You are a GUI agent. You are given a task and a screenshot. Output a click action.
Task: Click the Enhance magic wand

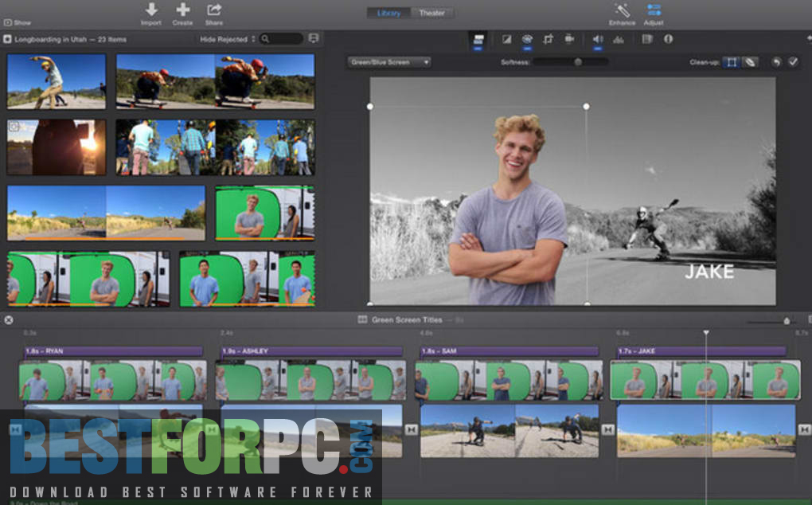pyautogui.click(x=622, y=10)
